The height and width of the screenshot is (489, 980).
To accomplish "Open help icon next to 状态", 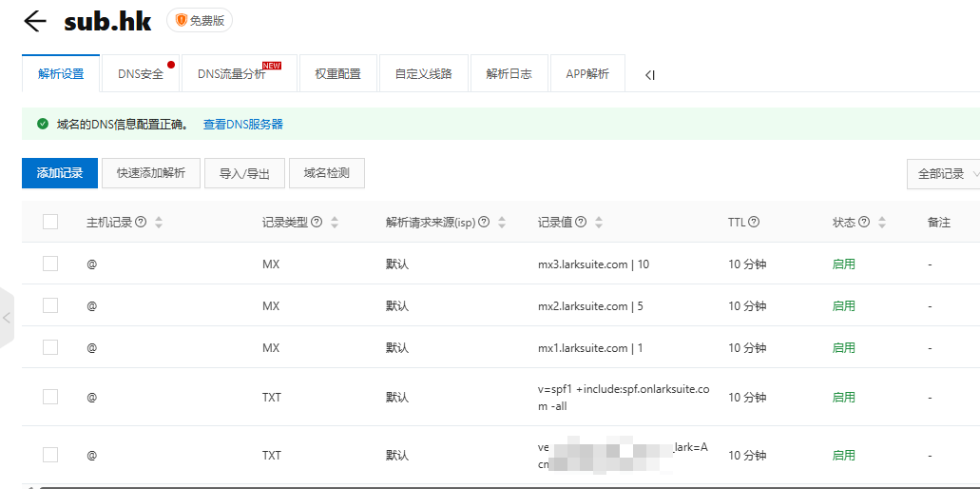I will 864,222.
